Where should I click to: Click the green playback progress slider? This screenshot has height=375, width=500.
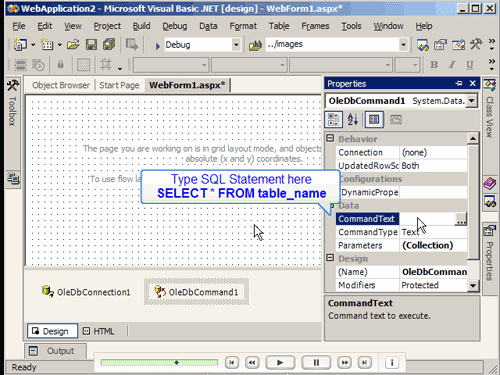point(159,362)
